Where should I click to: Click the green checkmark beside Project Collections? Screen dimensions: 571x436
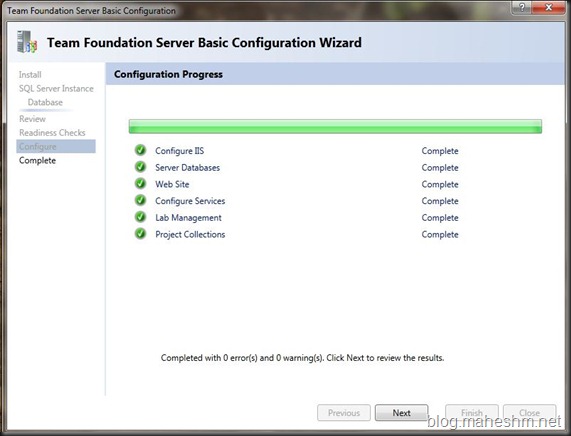coord(140,234)
